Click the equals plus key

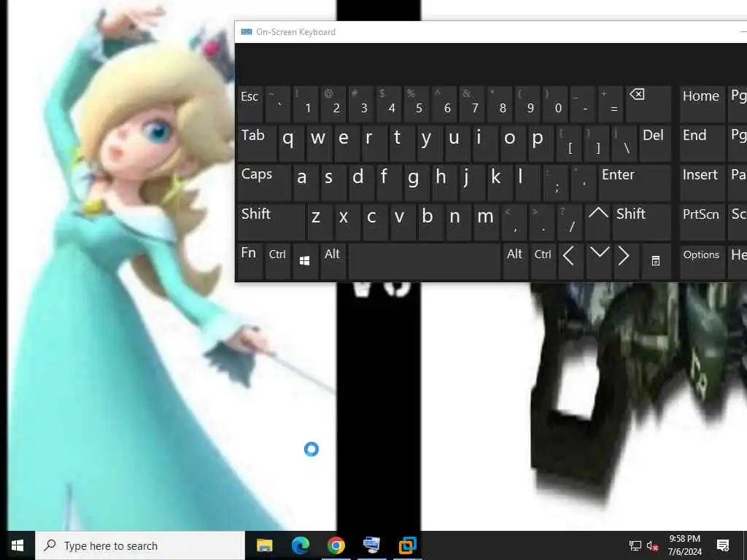(x=611, y=104)
